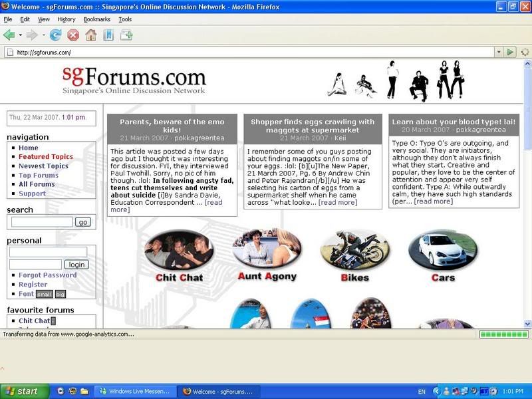Reload the page with the refresh icon
532x399 pixels.
tap(55, 35)
